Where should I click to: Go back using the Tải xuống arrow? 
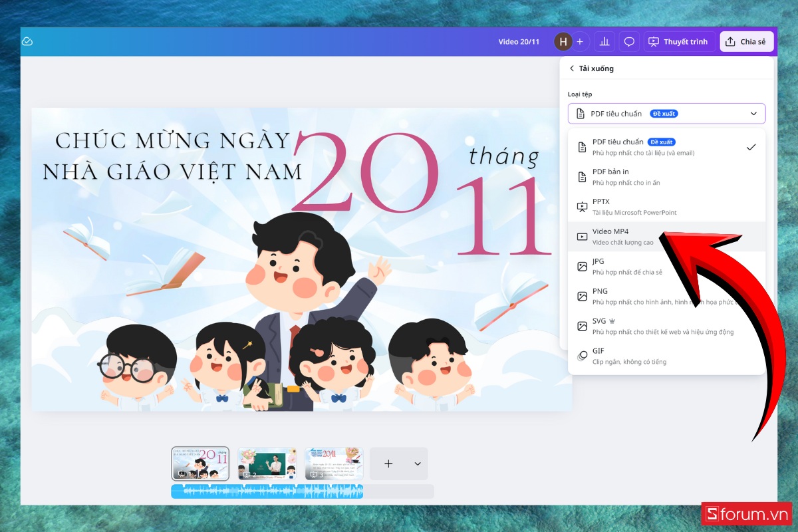(x=572, y=68)
